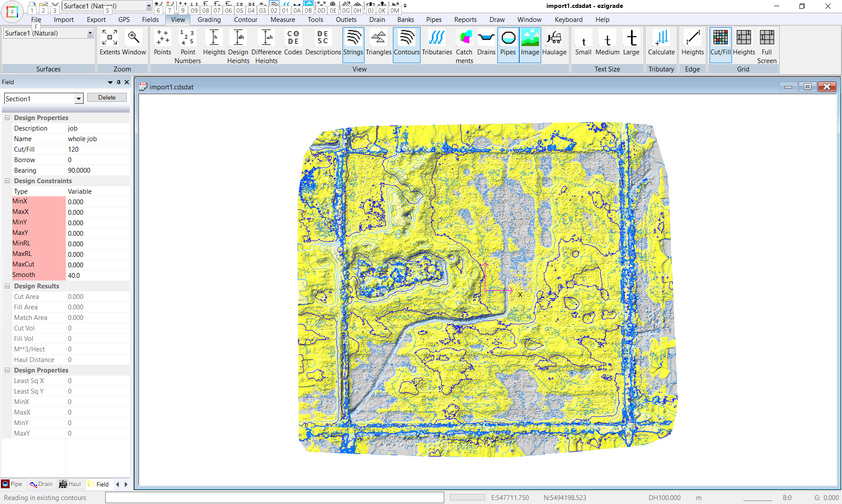Open the Surface1 (Natural) dropdown

click(x=90, y=33)
